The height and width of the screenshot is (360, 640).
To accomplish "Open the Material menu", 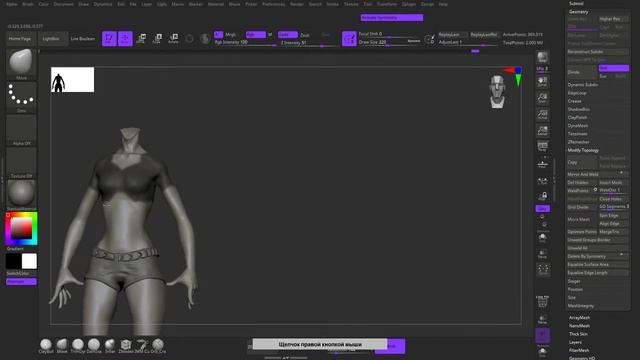I will 216,4.
